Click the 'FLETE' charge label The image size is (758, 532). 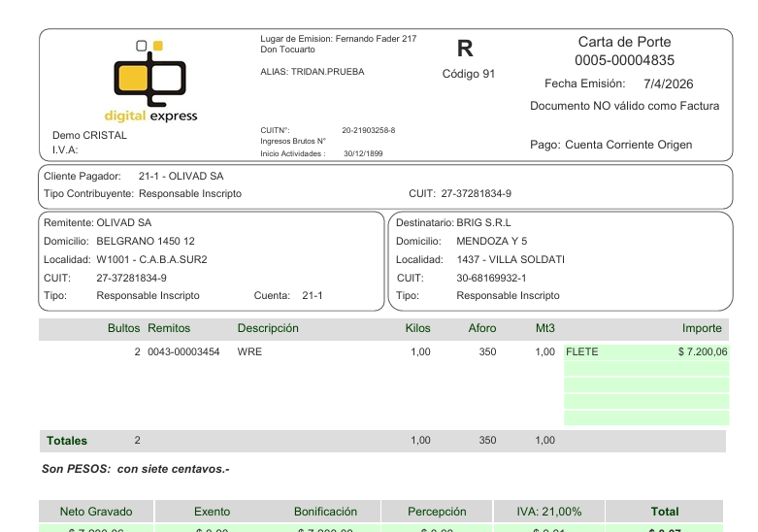point(582,351)
